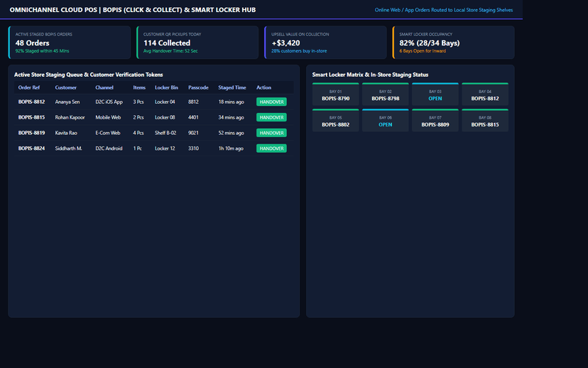The width and height of the screenshot is (588, 368).
Task: Select the BAY 02 BOPIS-8798 tile
Action: (385, 94)
